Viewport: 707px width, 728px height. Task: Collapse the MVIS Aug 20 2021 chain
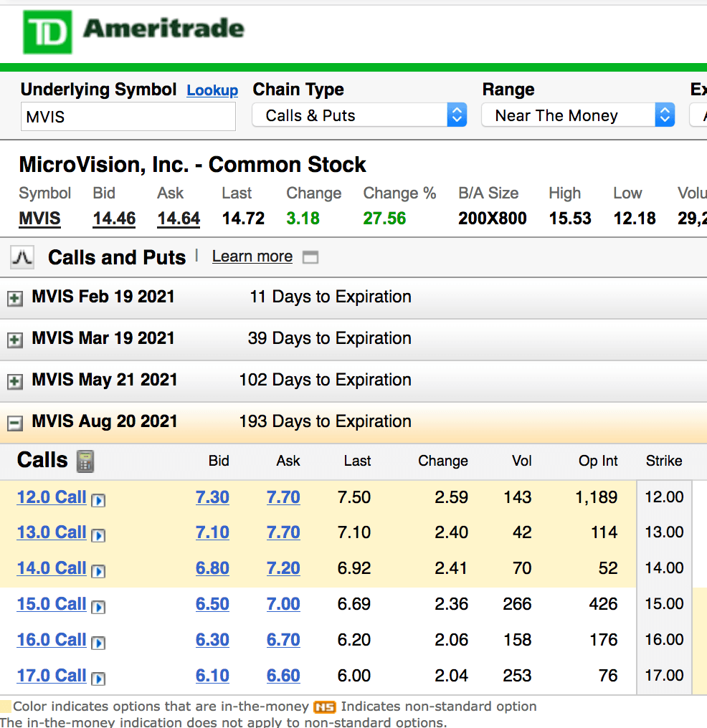(15, 423)
